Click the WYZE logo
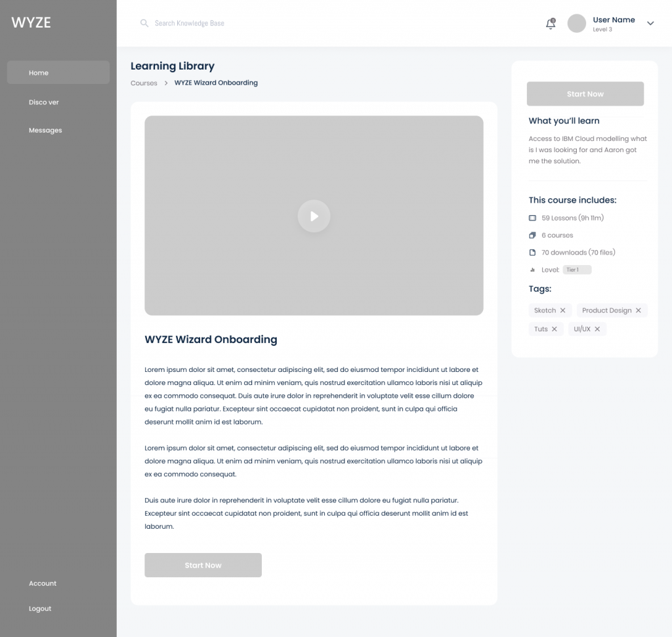Screen dimensions: 672x637 pyautogui.click(x=31, y=22)
